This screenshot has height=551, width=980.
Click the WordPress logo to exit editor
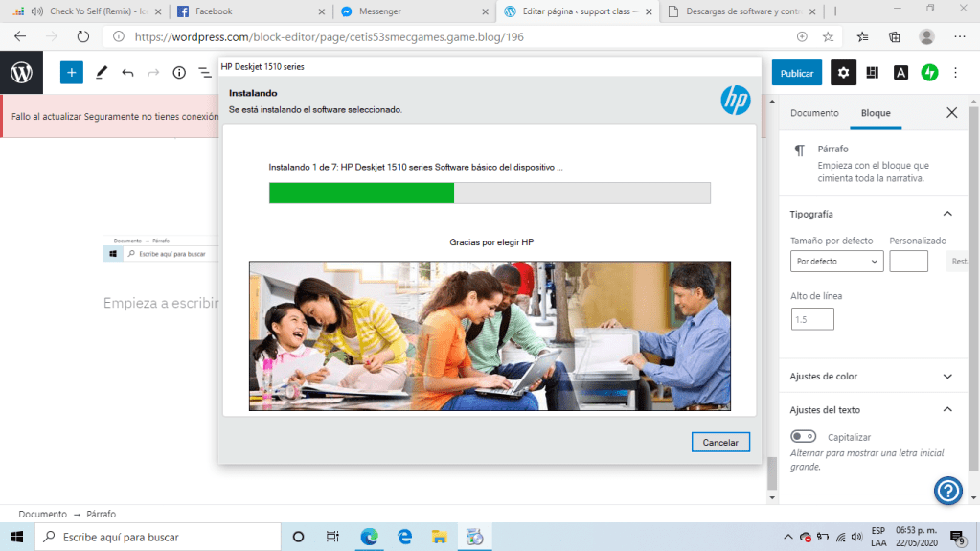(21, 73)
